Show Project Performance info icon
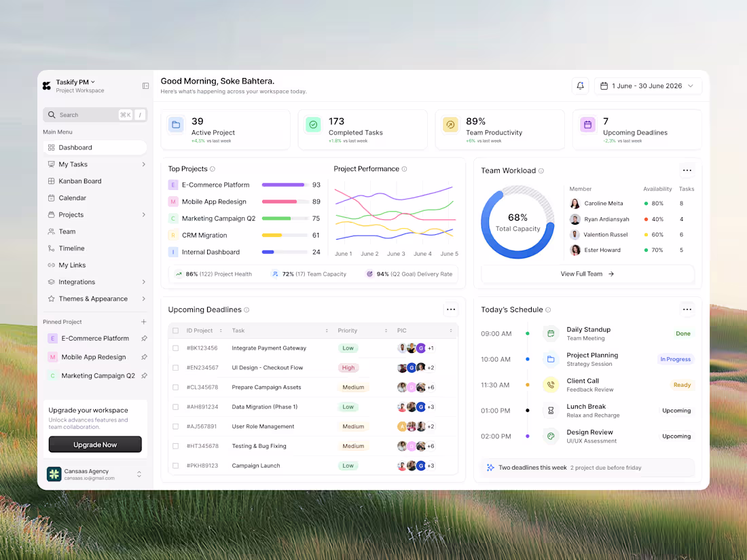Image resolution: width=747 pixels, height=560 pixels. pyautogui.click(x=404, y=169)
